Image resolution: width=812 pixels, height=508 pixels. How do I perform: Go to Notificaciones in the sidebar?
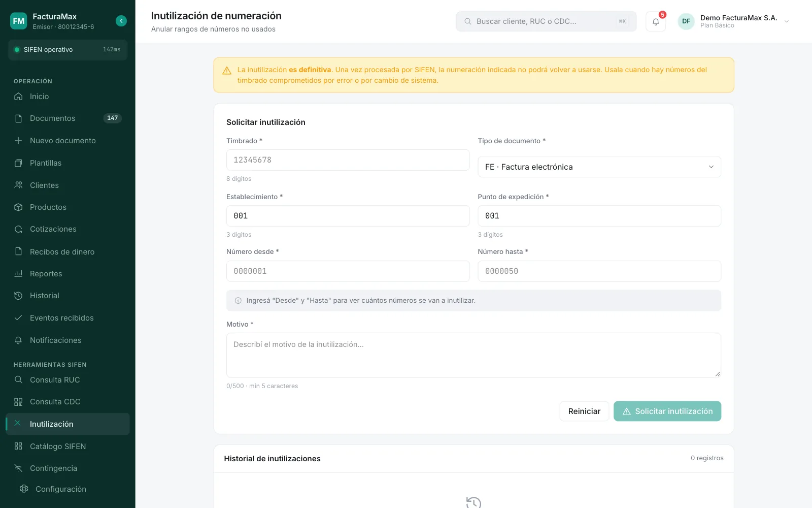67,340
